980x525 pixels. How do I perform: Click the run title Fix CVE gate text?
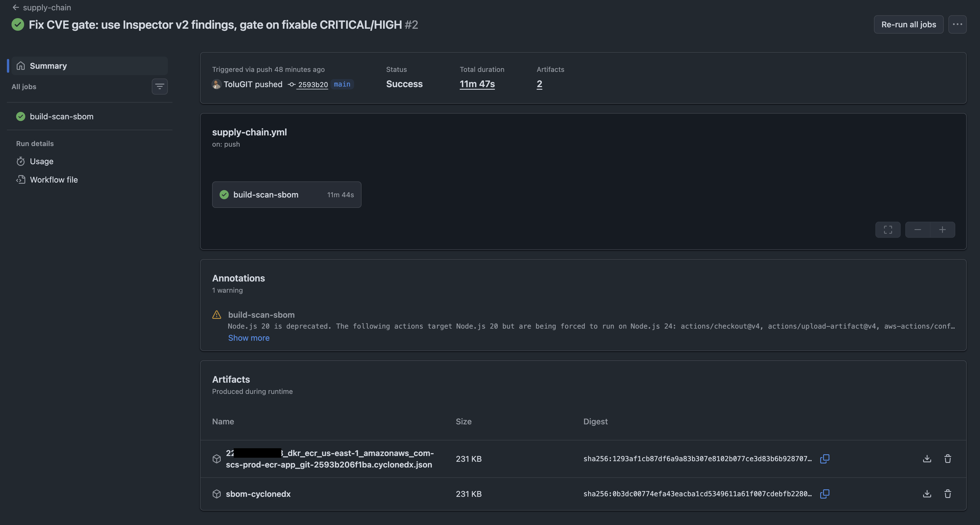pos(215,24)
